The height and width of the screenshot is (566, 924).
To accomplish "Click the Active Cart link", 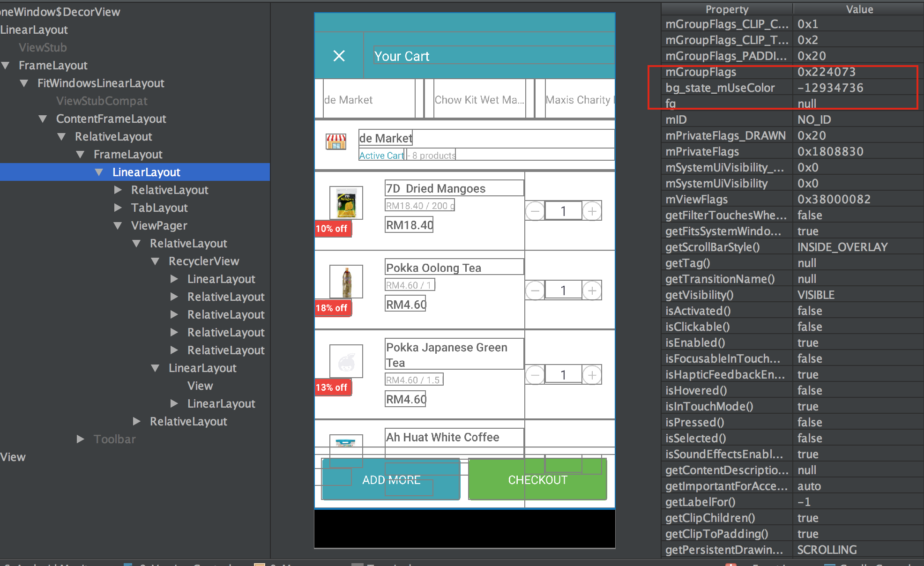I will tap(381, 156).
